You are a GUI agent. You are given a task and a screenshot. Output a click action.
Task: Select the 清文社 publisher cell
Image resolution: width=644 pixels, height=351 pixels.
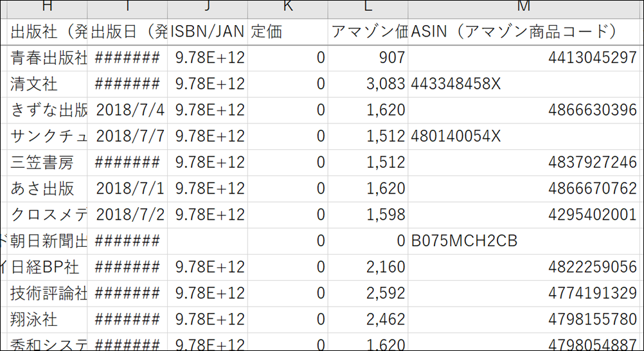(x=47, y=84)
